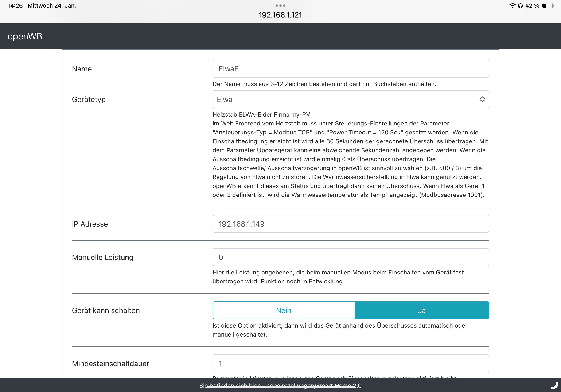Click the up-down chevron in Gerätetyp selector

coord(482,99)
